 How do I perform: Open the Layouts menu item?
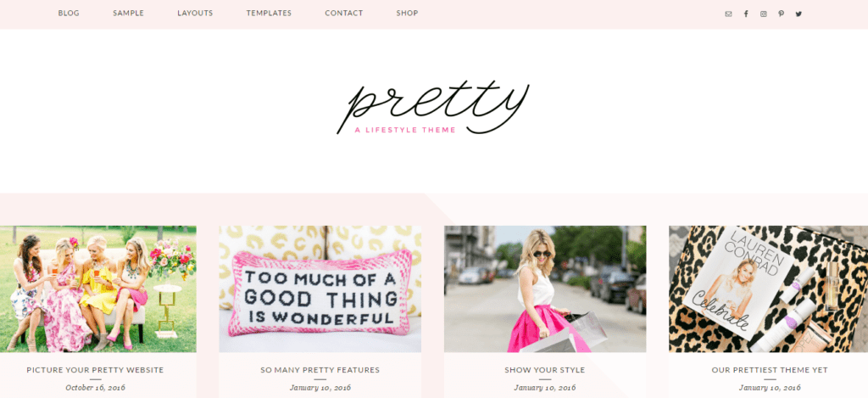click(195, 14)
